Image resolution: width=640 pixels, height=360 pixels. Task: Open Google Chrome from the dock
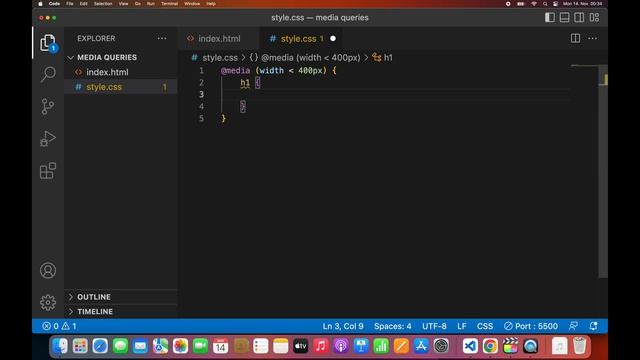point(490,346)
